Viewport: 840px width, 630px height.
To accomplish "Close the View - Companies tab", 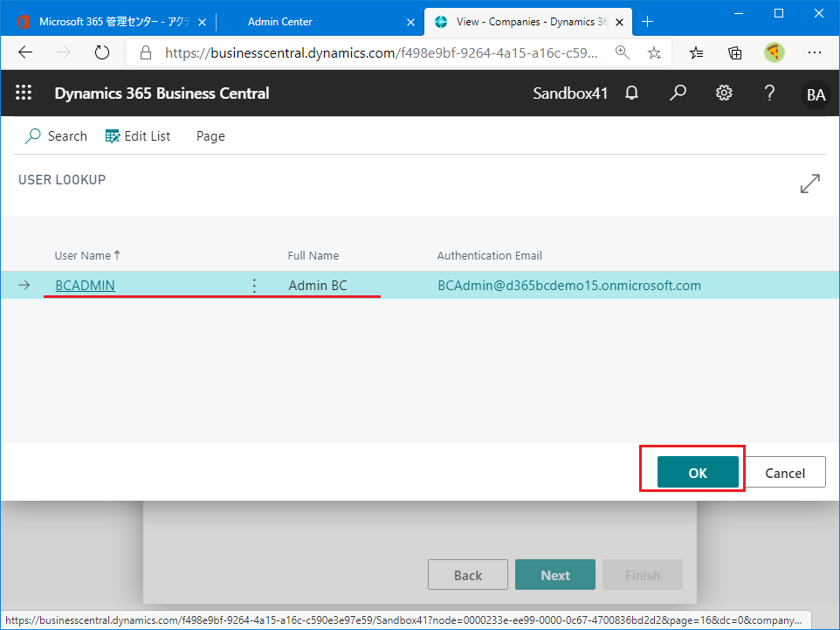I will 619,22.
